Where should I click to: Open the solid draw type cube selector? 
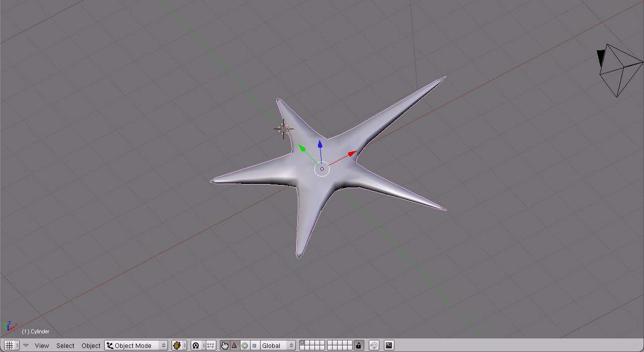coord(179,345)
